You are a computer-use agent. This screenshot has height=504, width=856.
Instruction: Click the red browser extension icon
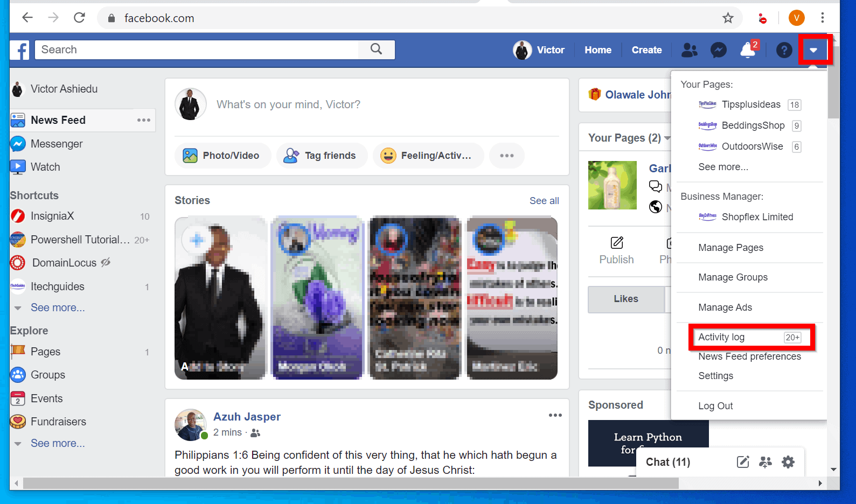(762, 19)
